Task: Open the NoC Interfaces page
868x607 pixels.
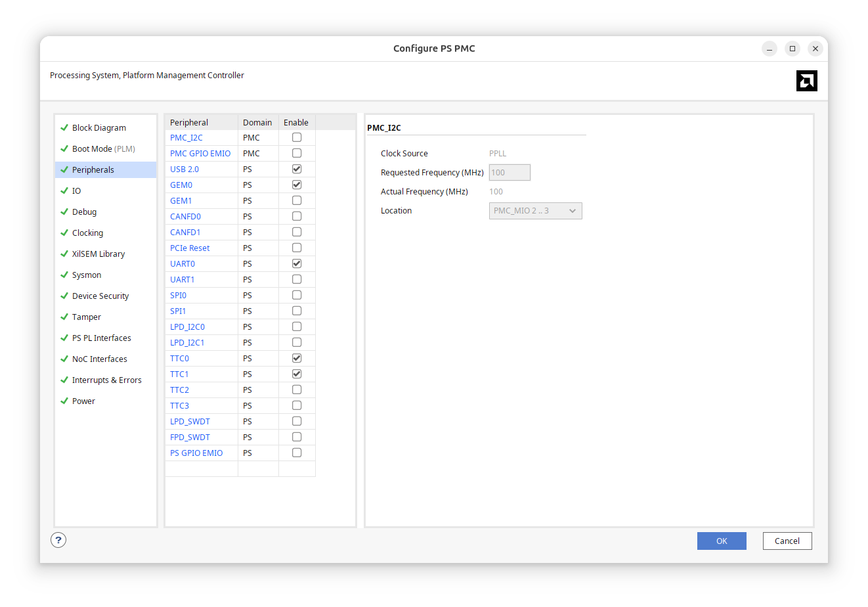Action: 99,359
